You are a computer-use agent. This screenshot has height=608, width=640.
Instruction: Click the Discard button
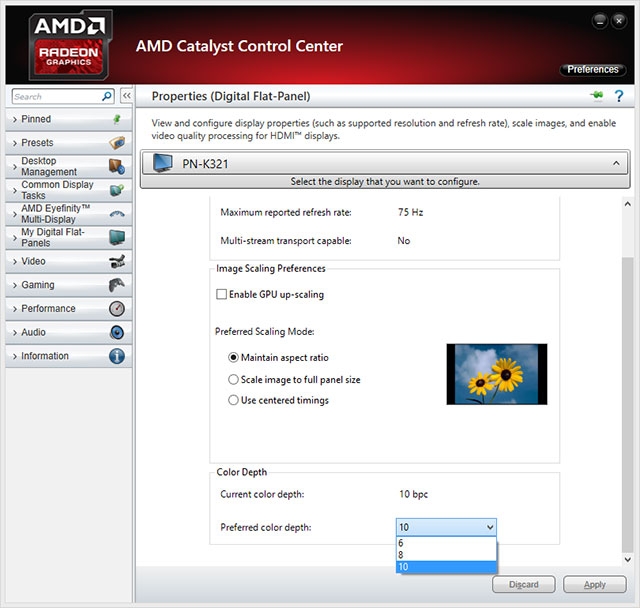coord(524,584)
